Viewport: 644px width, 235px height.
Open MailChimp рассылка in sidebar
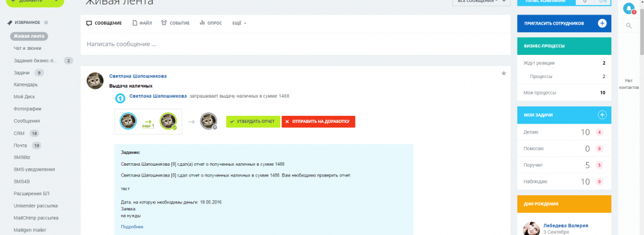point(36,218)
